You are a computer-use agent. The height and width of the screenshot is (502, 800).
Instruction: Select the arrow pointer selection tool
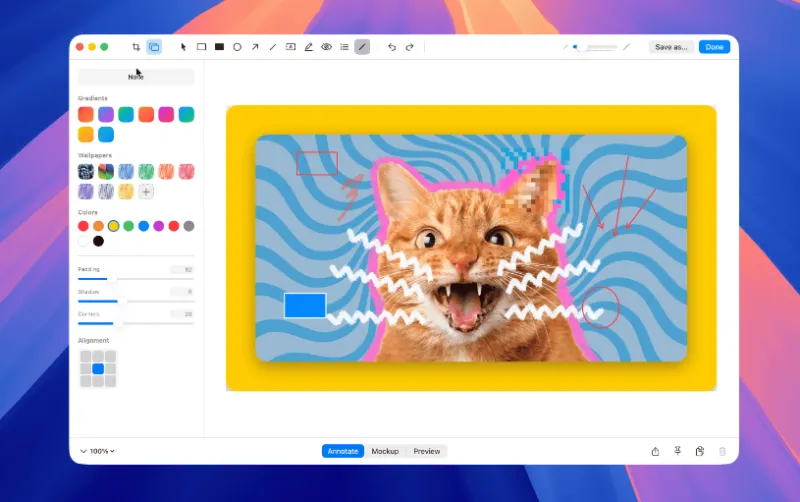(184, 47)
